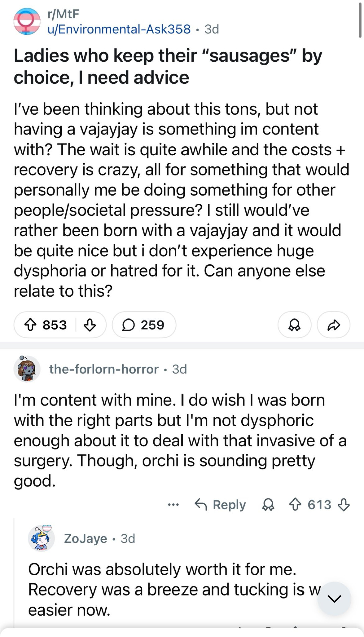Screen dimensions: 364x637
Task: Upvote the-forlorn-horror's comment
Action: 295,505
